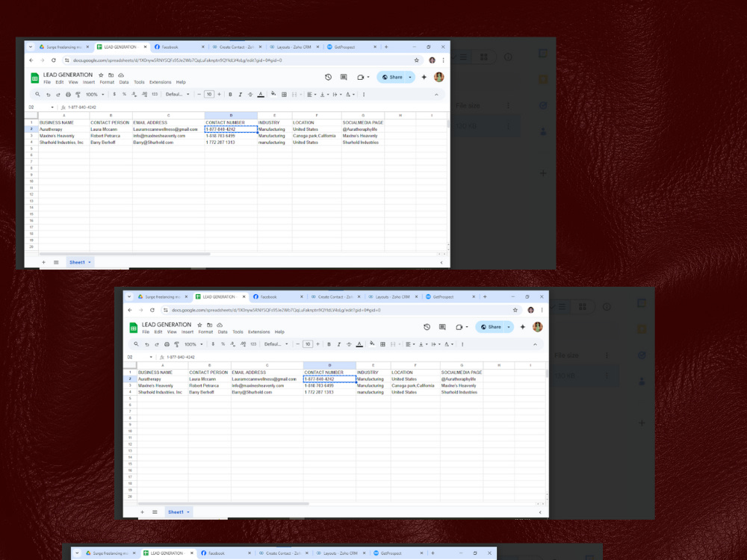Decrease decimal places in the upper Sheets window
Viewport: 747px width, 560px height.
tap(134, 94)
